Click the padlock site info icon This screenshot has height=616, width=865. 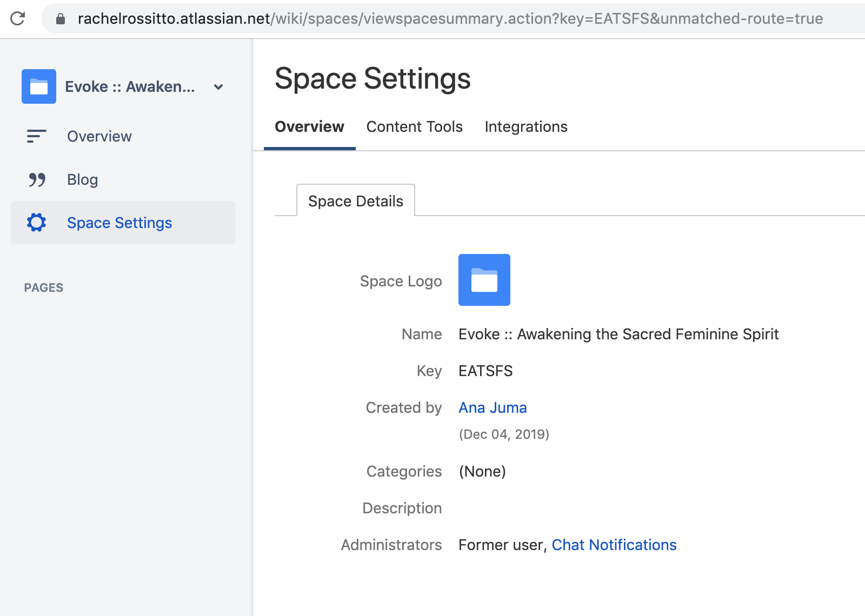61,19
